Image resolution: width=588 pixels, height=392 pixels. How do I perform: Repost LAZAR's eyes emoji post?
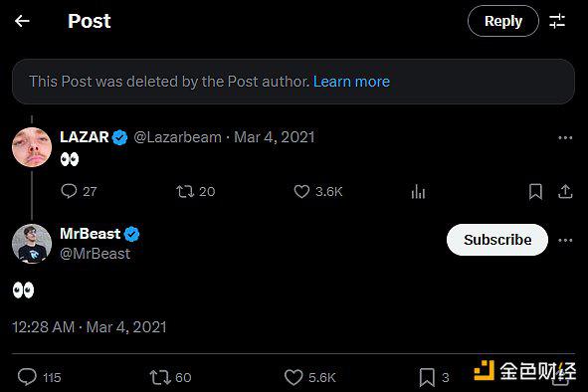click(185, 191)
